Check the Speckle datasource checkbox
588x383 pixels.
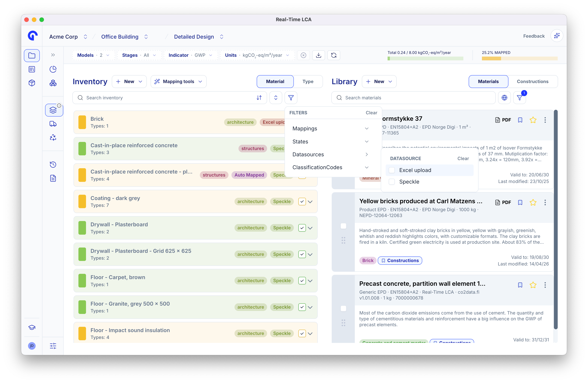392,182
